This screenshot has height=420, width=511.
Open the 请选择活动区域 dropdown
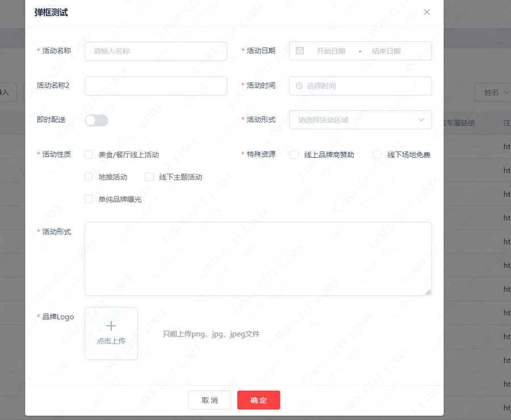pos(352,120)
